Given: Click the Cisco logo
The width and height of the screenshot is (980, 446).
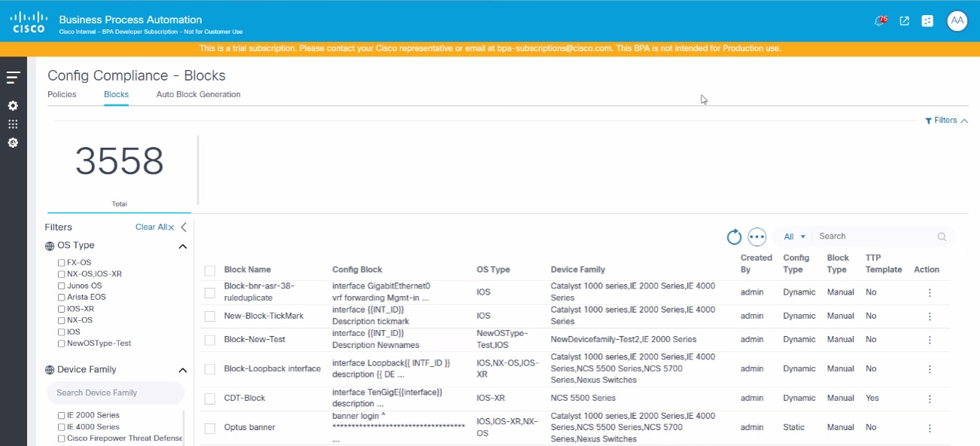Looking at the screenshot, I should click(x=29, y=23).
